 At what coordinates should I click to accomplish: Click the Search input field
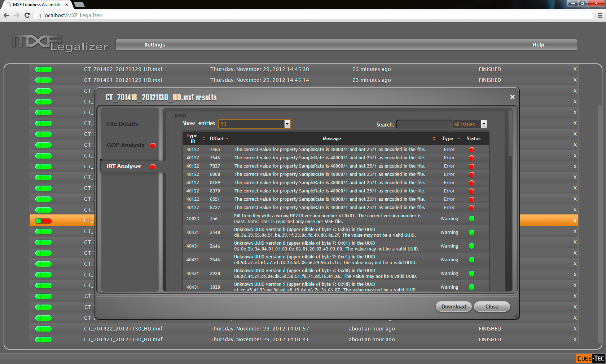pyautogui.click(x=424, y=124)
